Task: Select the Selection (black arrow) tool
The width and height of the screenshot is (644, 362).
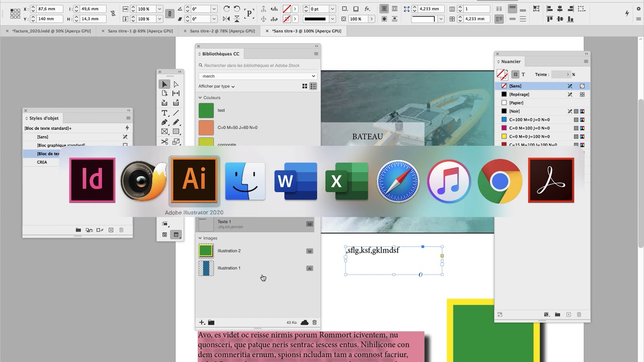Action: (165, 84)
